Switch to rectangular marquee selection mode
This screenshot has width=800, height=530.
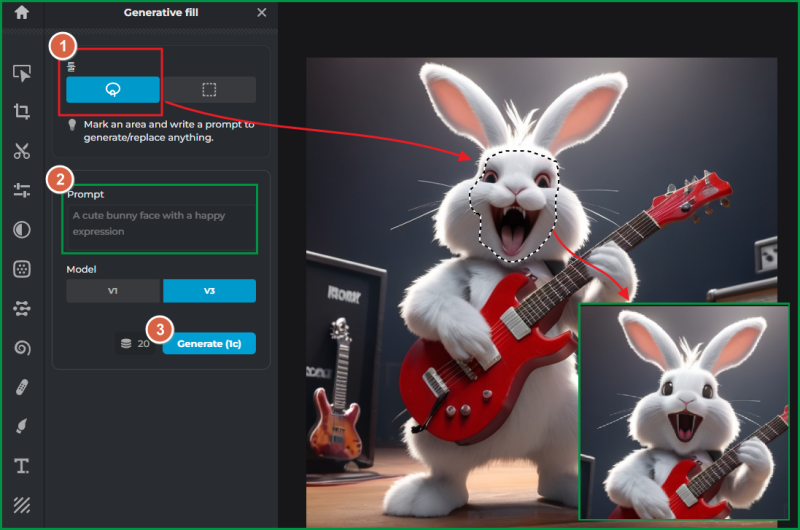(x=209, y=90)
